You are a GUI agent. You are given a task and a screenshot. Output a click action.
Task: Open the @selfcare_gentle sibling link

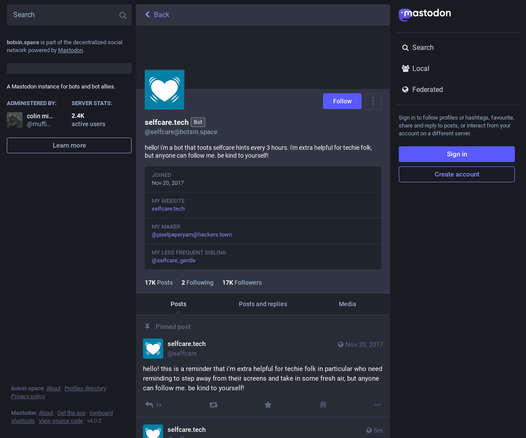[x=173, y=260]
